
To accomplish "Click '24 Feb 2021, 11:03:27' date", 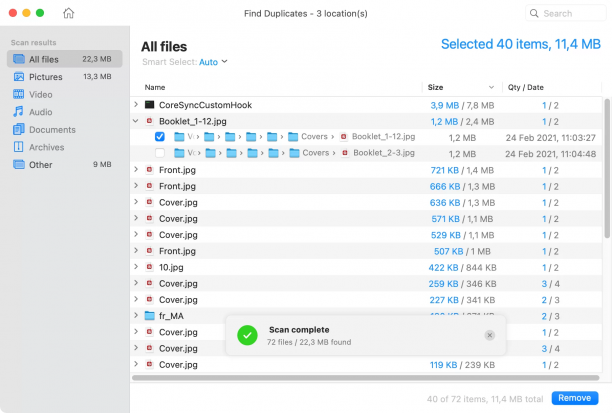I will (x=551, y=138).
